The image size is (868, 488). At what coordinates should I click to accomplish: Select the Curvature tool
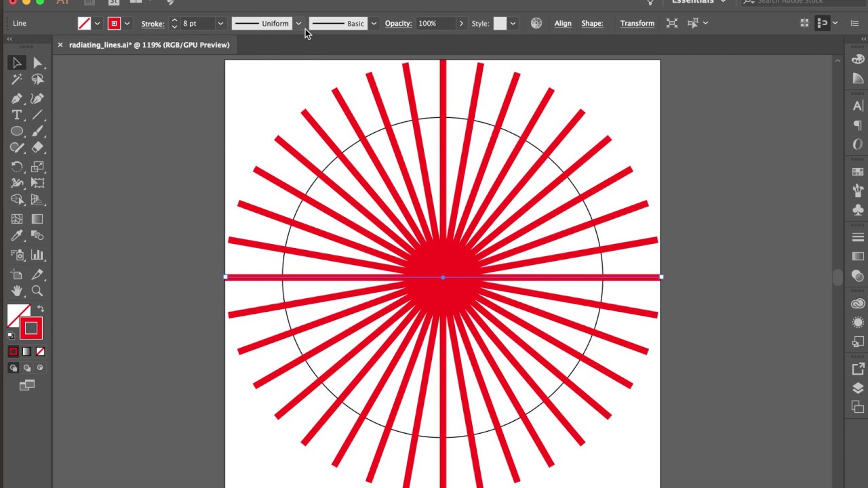coord(37,98)
